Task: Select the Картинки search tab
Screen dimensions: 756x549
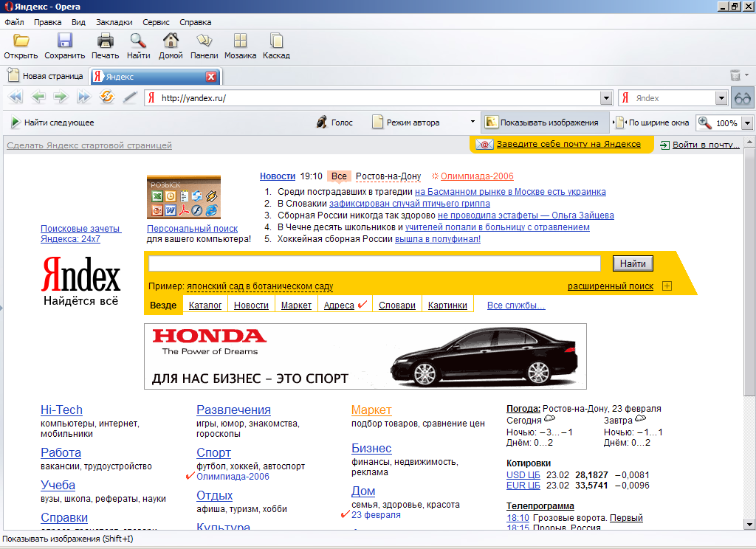Action: click(447, 305)
